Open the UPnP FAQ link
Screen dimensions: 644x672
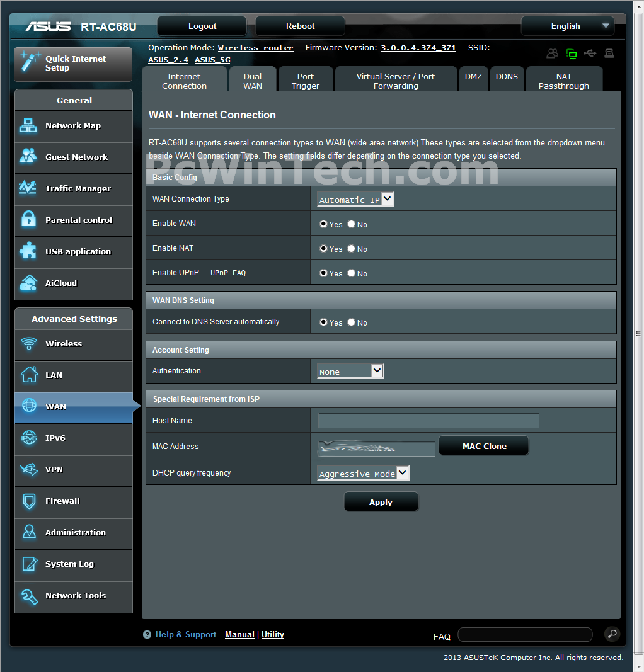(x=228, y=273)
